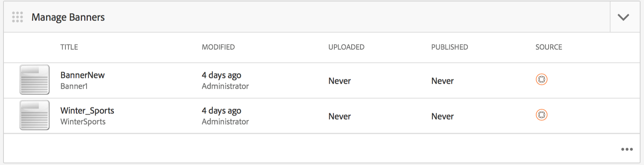Open the BannerNew banner title
The width and height of the screenshot is (644, 165).
click(x=82, y=75)
